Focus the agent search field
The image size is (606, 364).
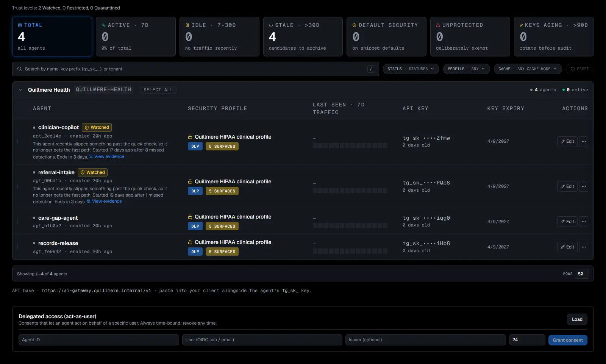195,69
